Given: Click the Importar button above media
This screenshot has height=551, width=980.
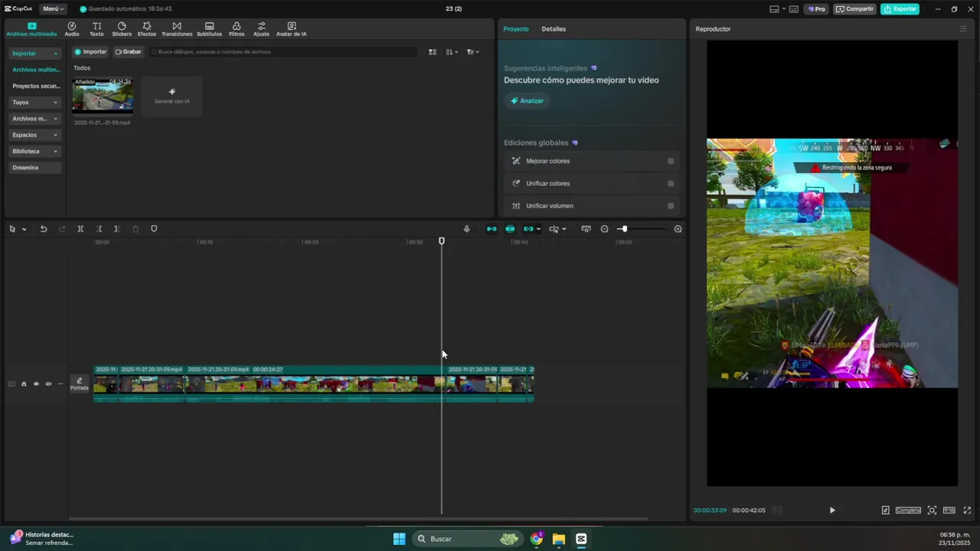Looking at the screenshot, I should pos(90,52).
